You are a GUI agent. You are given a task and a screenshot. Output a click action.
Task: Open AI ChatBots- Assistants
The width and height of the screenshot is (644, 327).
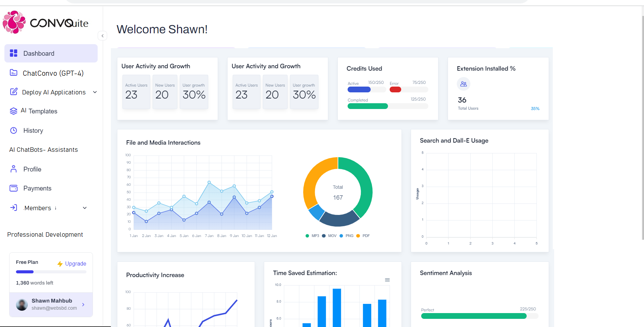coord(43,150)
